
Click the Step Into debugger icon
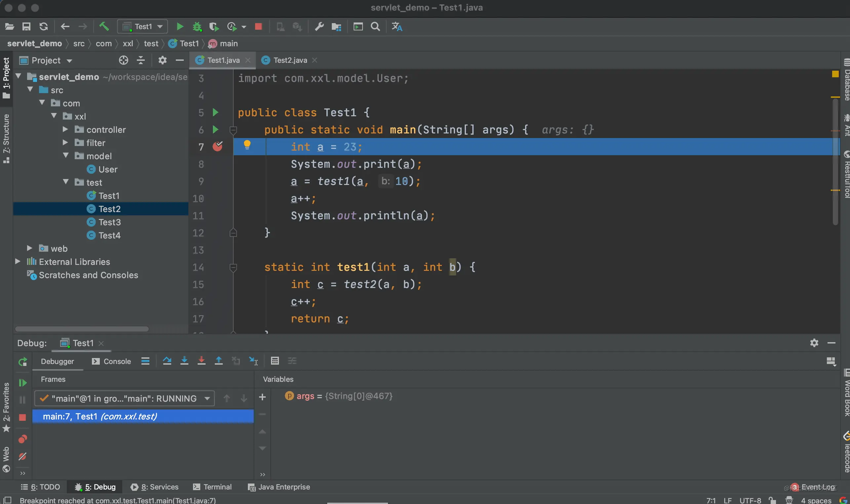pos(184,361)
